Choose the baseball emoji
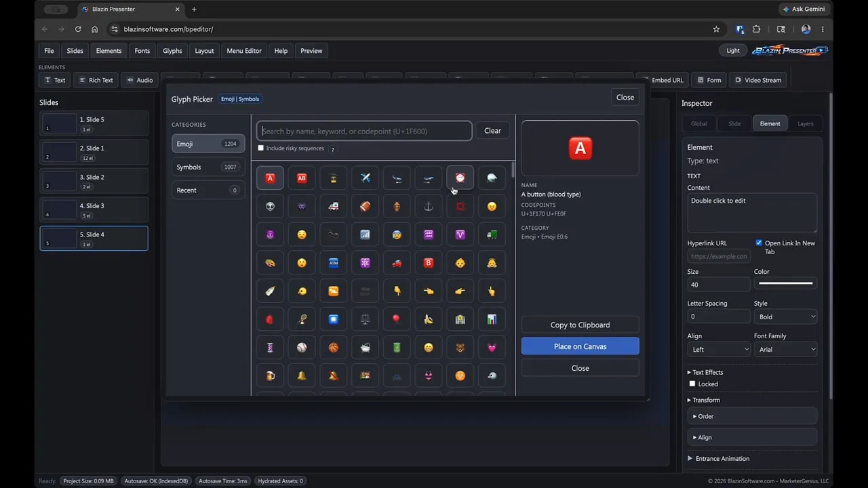 point(302,348)
